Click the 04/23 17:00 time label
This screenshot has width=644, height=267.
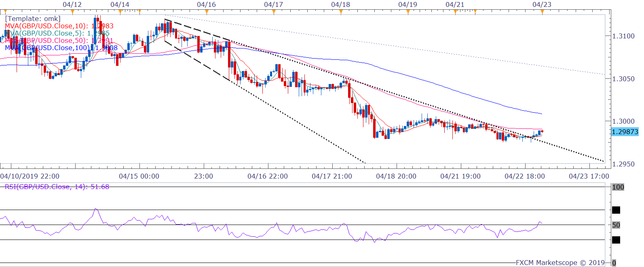point(589,176)
